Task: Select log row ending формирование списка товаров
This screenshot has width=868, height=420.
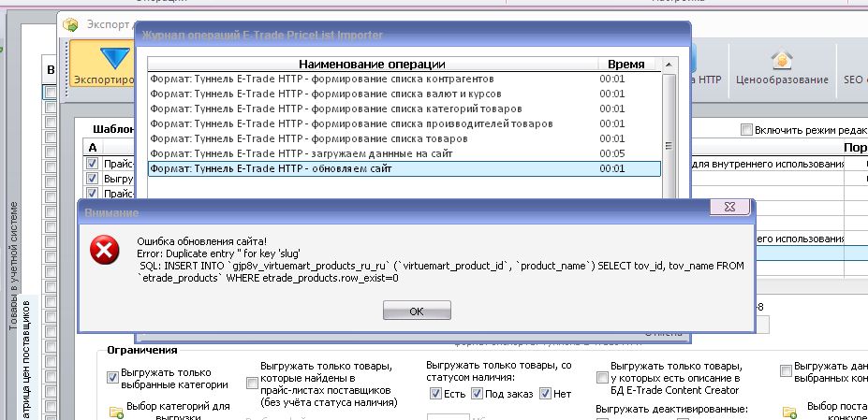Action: [x=405, y=138]
